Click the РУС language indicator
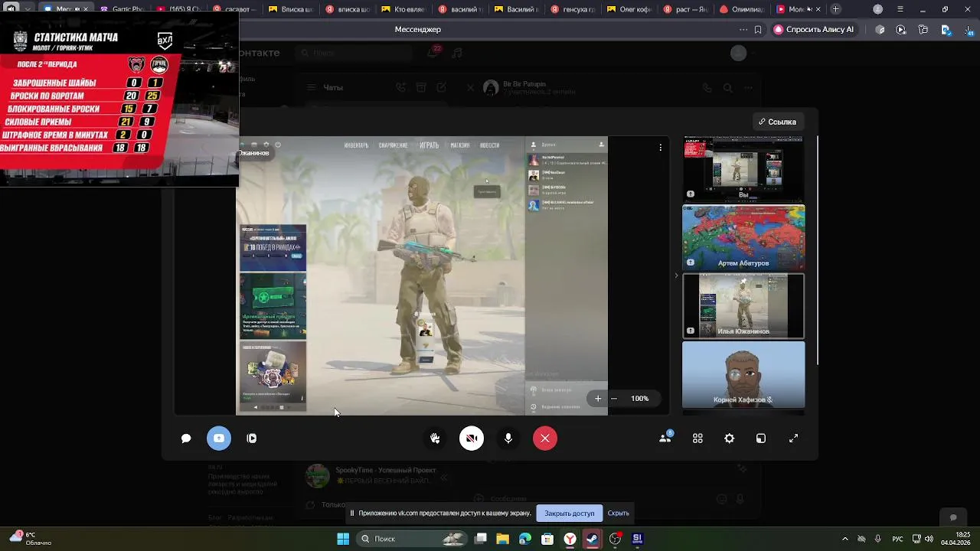The width and height of the screenshot is (980, 551). pos(897,539)
